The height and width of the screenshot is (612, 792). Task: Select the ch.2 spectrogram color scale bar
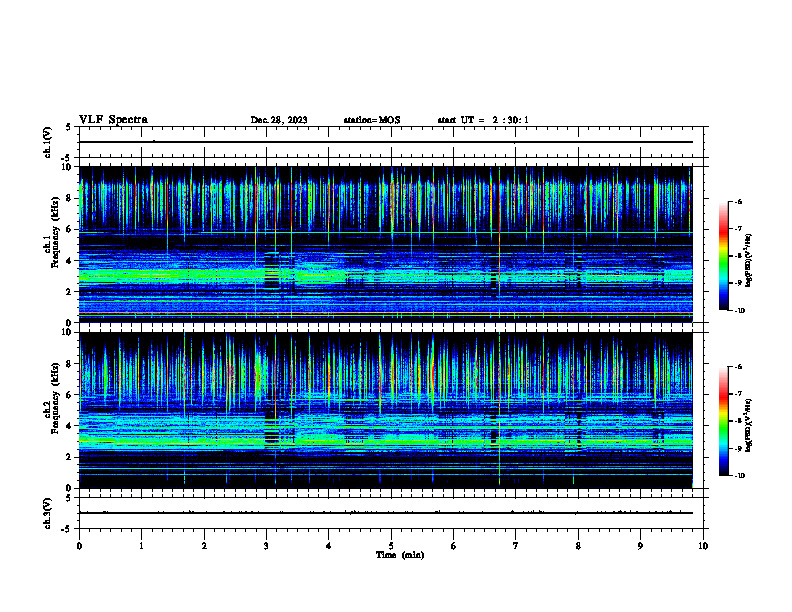[x=723, y=421]
